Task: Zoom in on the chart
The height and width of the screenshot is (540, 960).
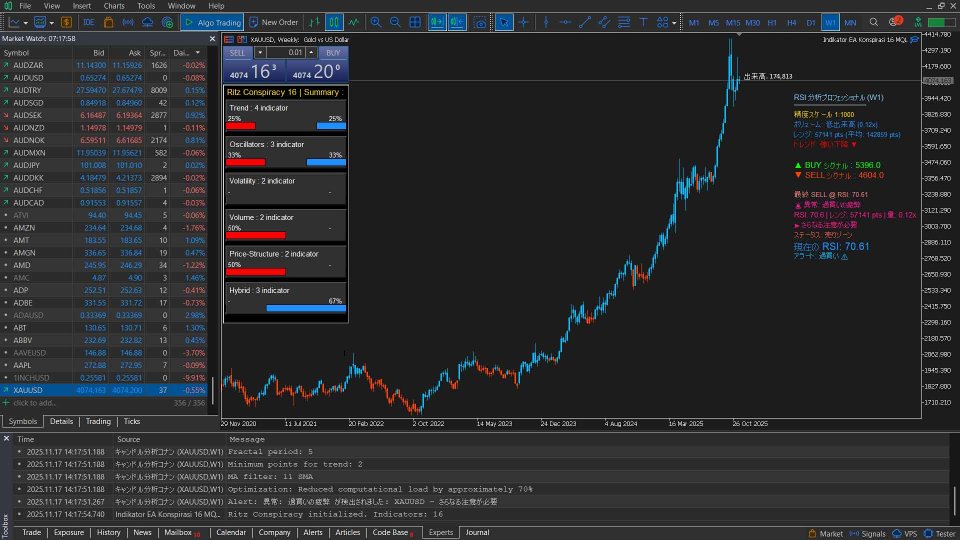Action: pos(375,22)
